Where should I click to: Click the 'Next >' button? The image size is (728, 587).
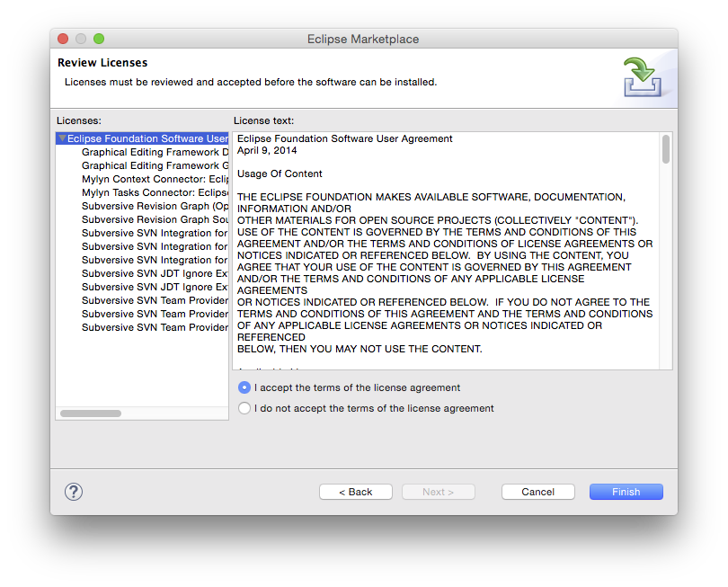point(439,492)
